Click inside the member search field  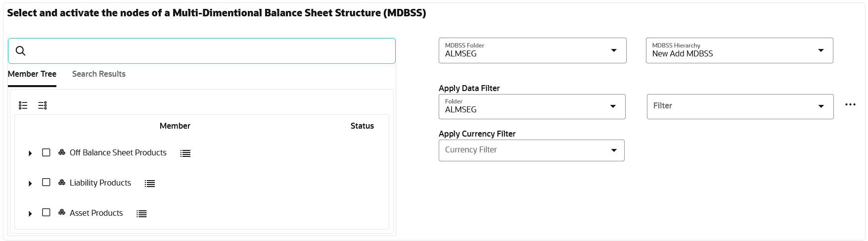pos(208,51)
